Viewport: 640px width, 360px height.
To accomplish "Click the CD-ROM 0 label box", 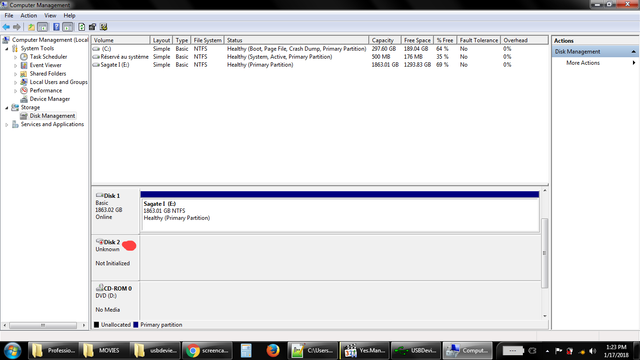I will tap(116, 300).
